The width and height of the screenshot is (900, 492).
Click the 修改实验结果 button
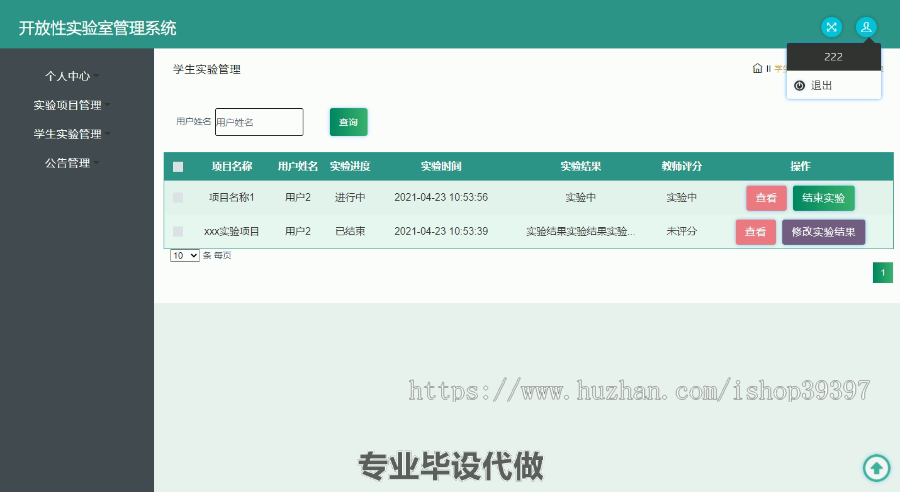(824, 232)
